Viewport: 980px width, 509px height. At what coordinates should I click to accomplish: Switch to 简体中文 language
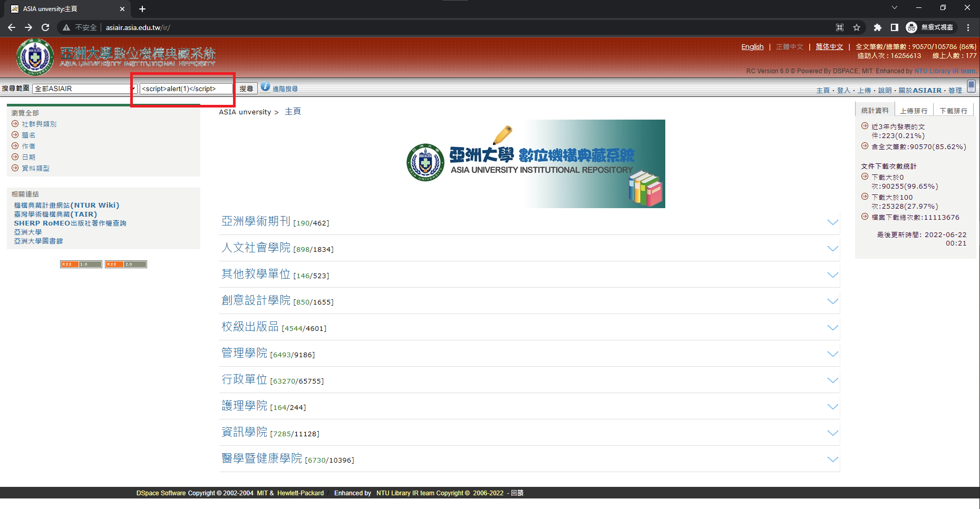[x=829, y=47]
